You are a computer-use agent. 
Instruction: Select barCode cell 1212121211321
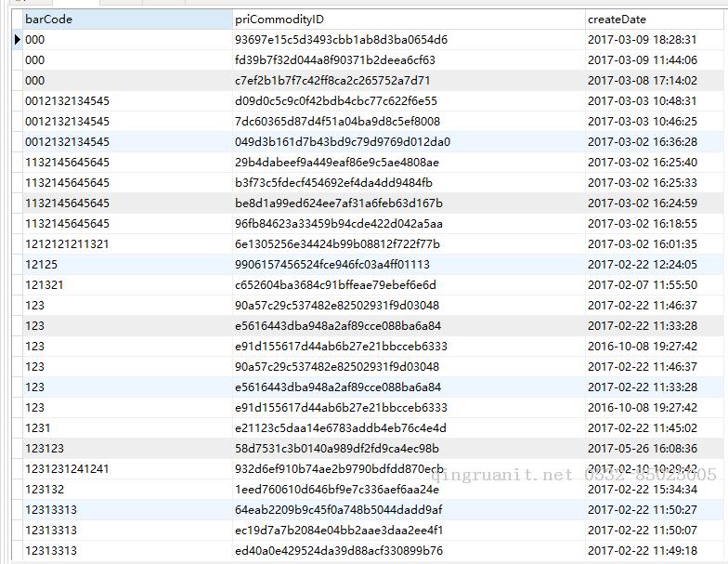(x=66, y=244)
